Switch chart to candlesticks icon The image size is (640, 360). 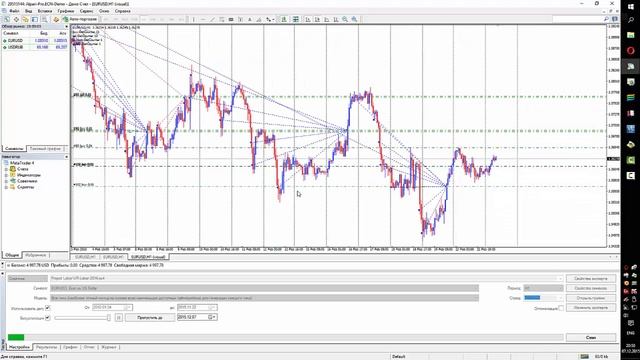(x=317, y=19)
